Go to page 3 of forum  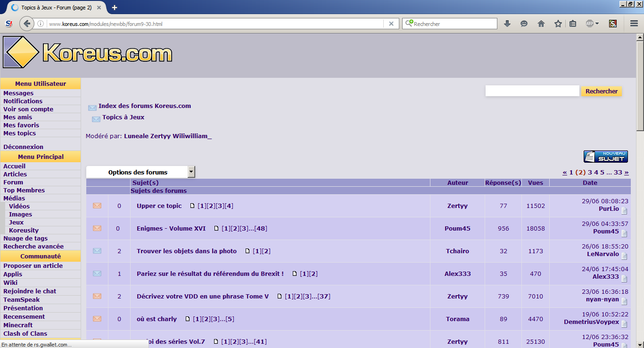[590, 173]
